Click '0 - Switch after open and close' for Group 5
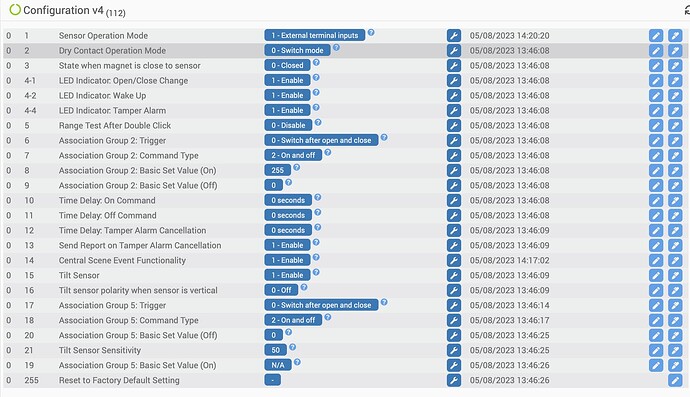 click(x=321, y=305)
